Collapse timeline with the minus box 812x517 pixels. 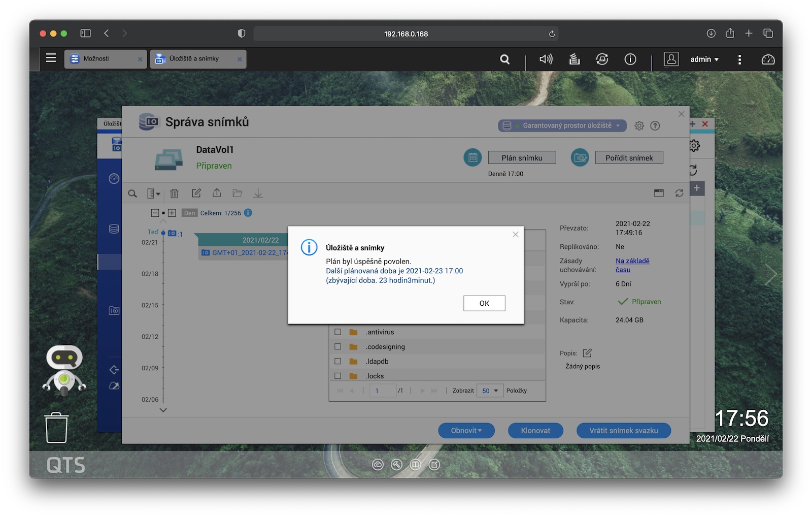click(x=155, y=213)
